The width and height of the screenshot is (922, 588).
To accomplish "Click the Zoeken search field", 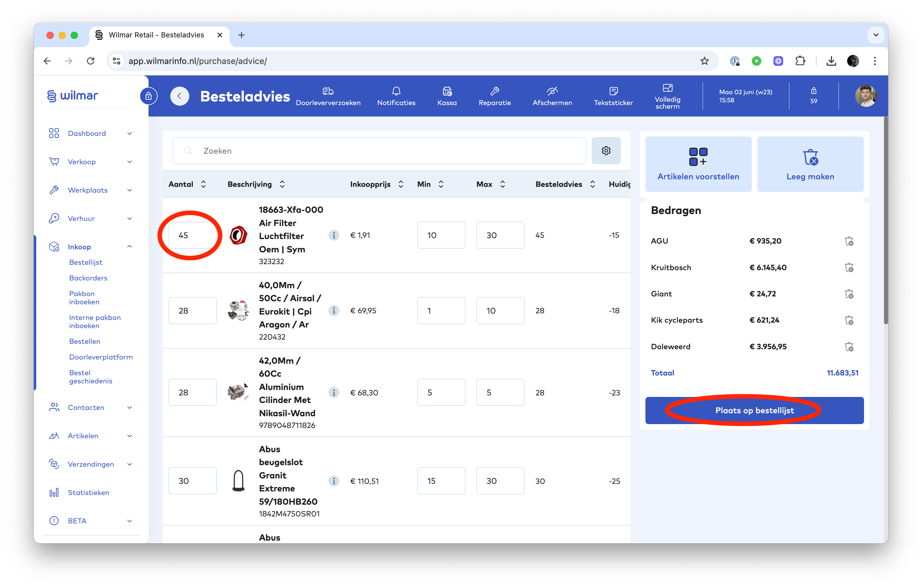I will click(379, 151).
